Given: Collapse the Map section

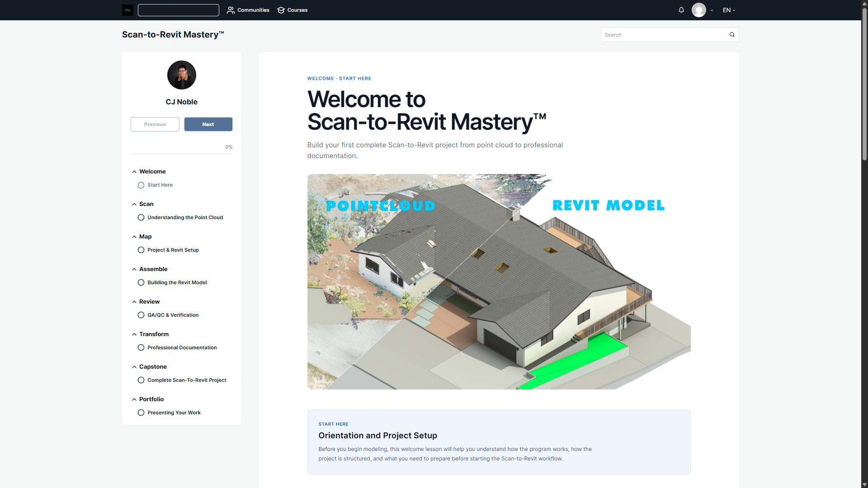Looking at the screenshot, I should 134,237.
